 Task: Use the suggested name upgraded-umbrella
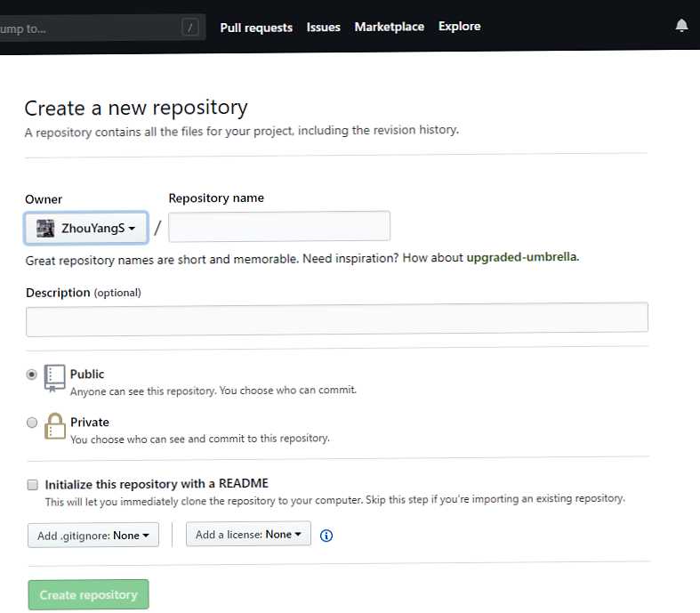point(522,257)
